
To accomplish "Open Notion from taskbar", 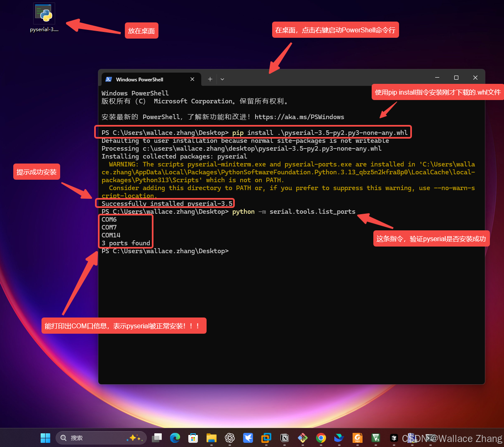I will coord(285,438).
